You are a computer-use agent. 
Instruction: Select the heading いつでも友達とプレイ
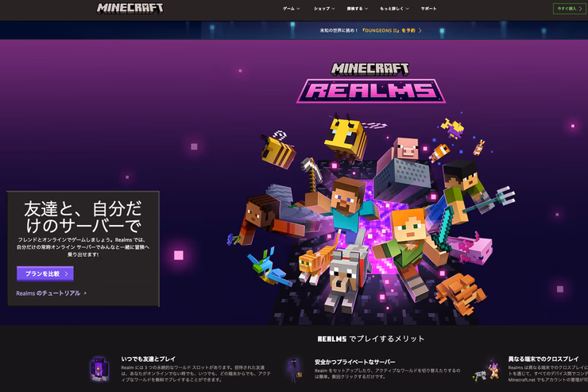coord(148,359)
